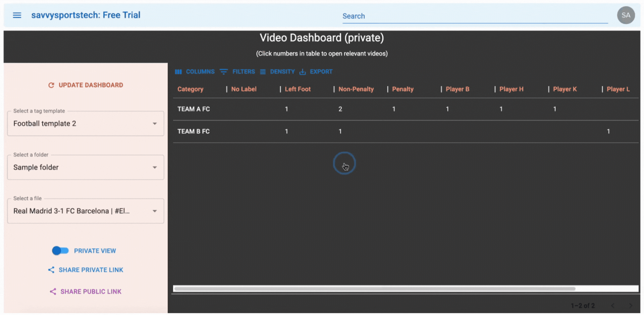The width and height of the screenshot is (644, 315).
Task: Select the TEAM B FC row label
Action: coord(194,131)
